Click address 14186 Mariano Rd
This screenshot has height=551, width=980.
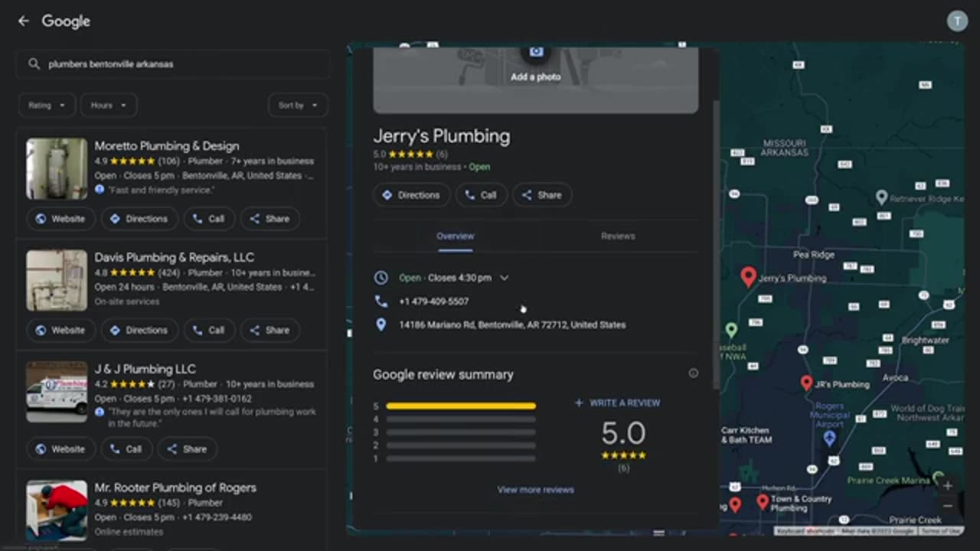click(512, 325)
